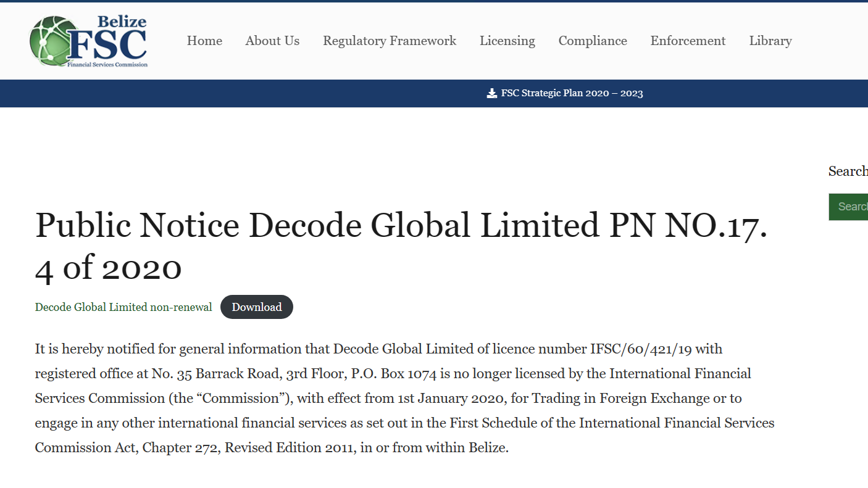Go to the Licensing menu
The image size is (868, 488).
[507, 41]
